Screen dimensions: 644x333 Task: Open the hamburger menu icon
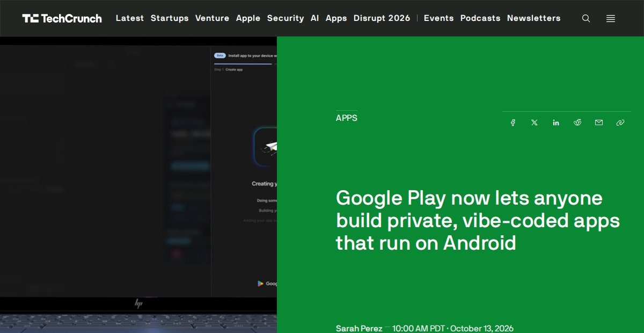pos(611,18)
